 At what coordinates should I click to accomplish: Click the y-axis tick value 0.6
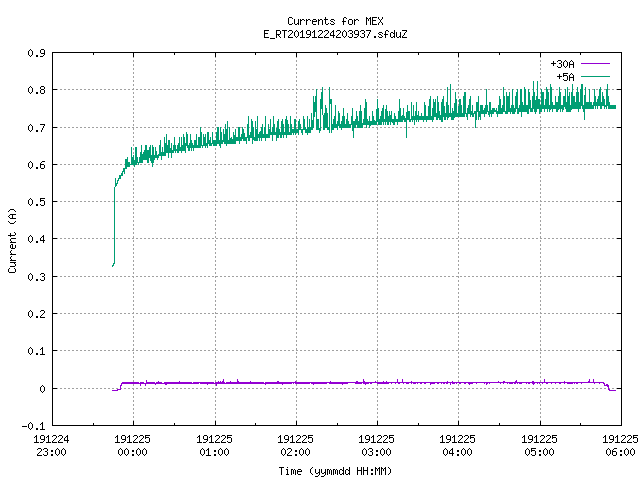36,165
